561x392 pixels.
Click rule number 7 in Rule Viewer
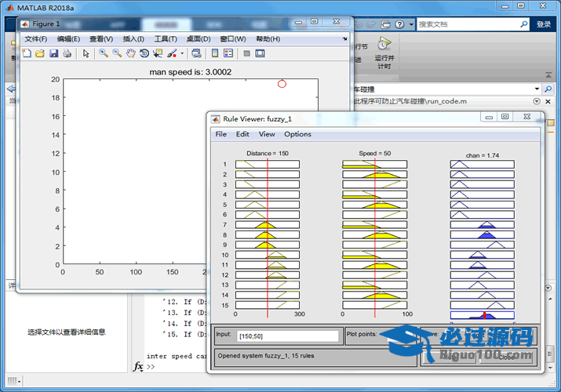(x=224, y=225)
